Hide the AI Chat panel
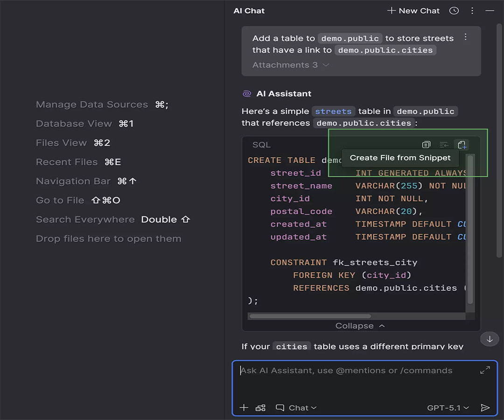Viewport: 504px width, 420px height. (x=490, y=11)
